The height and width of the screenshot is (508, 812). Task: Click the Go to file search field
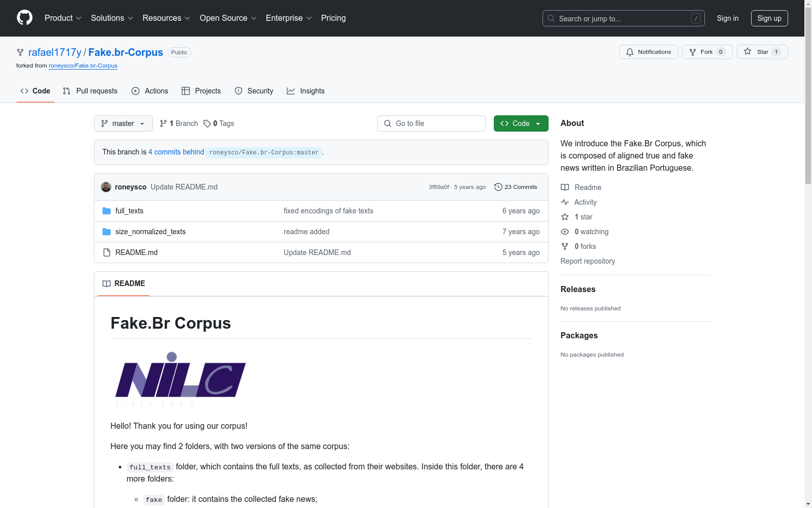431,123
